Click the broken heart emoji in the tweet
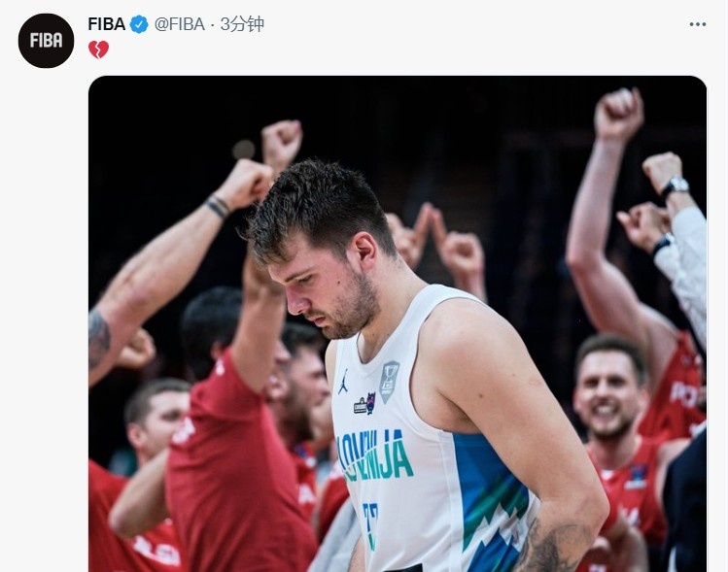 pyautogui.click(x=98, y=50)
